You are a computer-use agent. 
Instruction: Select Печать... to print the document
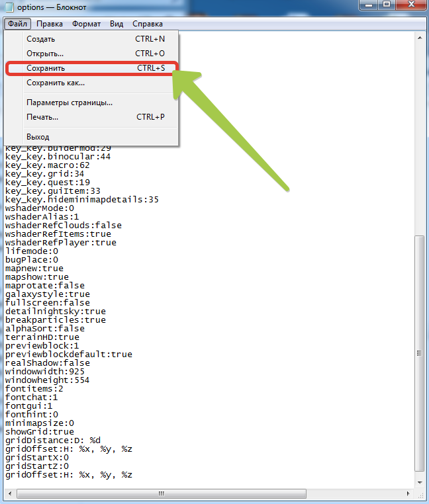(x=42, y=117)
